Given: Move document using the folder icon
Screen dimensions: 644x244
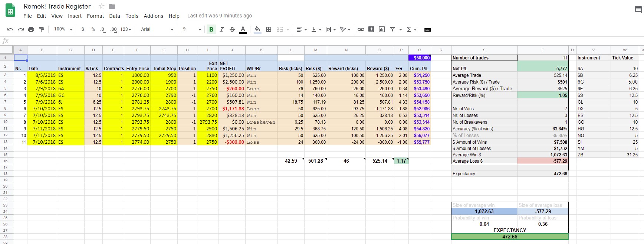Looking at the screenshot, I should [112, 6].
